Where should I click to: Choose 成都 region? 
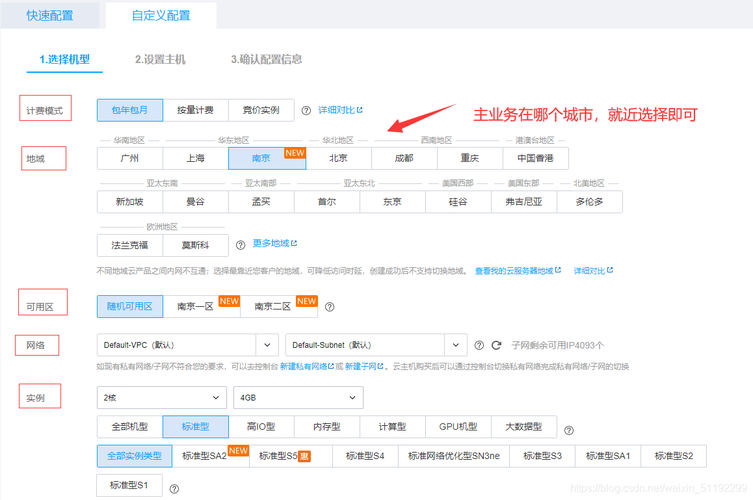(404, 158)
